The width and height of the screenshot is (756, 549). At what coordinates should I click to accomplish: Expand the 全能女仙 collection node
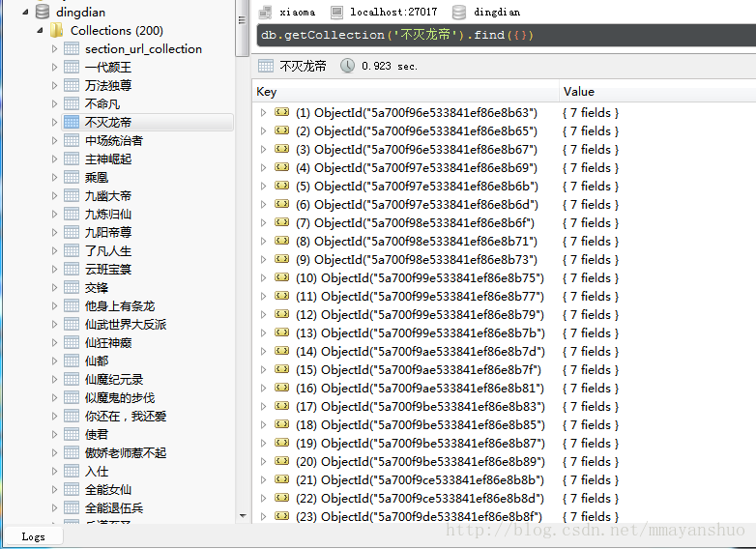coord(54,489)
